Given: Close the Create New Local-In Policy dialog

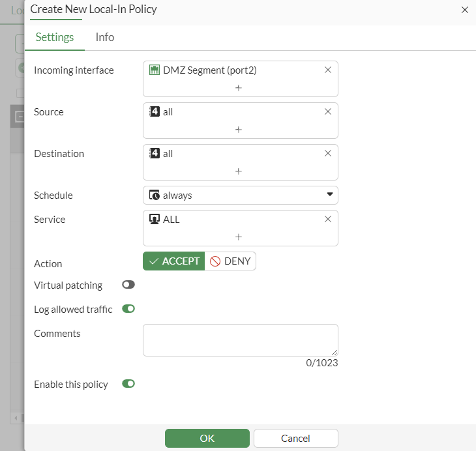Looking at the screenshot, I should coord(465,10).
